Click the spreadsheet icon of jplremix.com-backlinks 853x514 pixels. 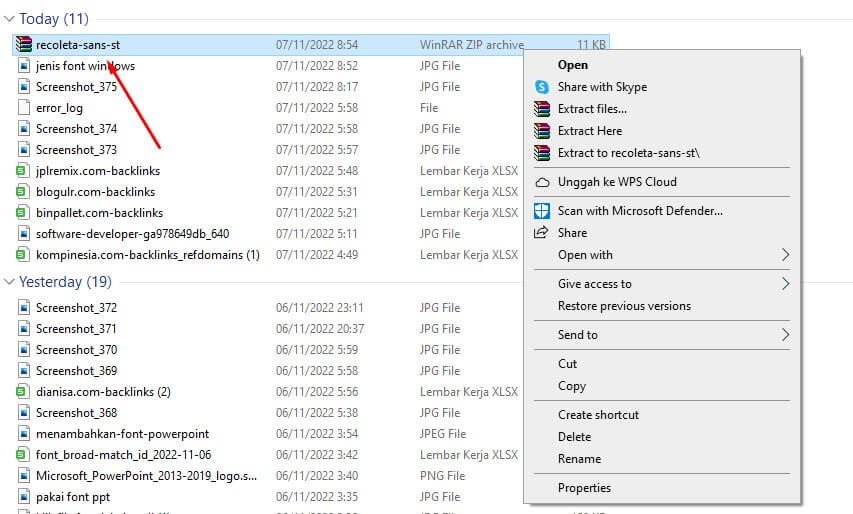[22, 171]
